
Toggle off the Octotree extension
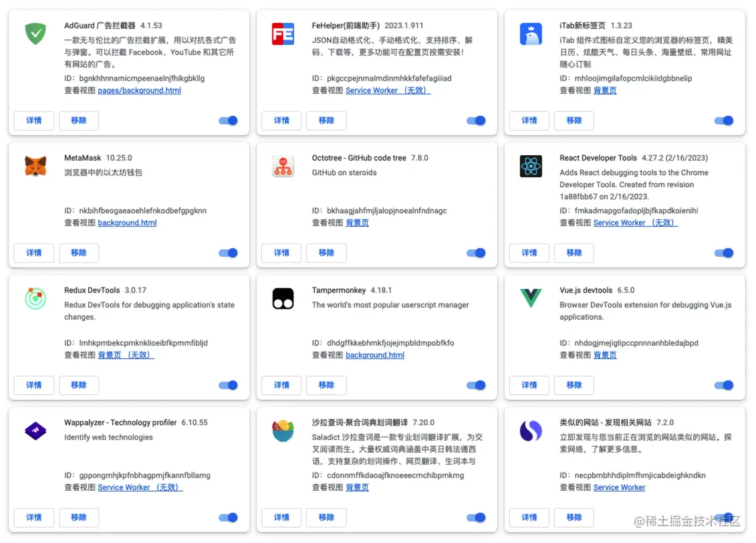click(476, 253)
